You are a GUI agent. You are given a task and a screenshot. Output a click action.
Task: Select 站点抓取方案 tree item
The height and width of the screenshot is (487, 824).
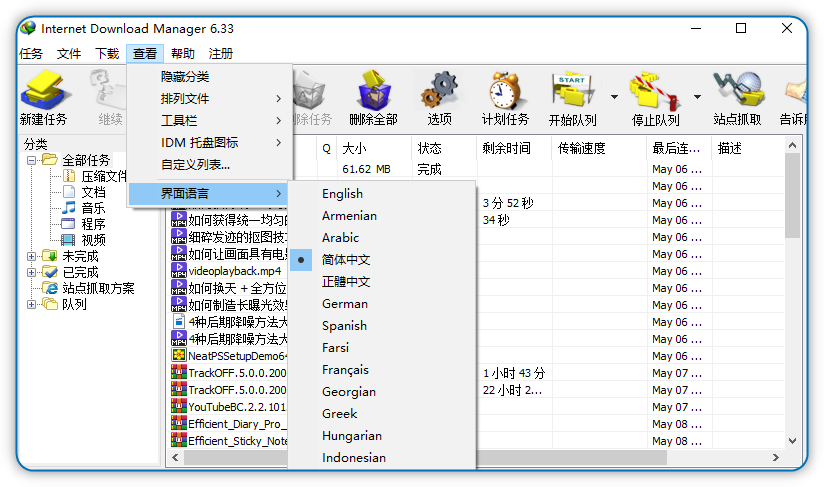pyautogui.click(x=98, y=288)
